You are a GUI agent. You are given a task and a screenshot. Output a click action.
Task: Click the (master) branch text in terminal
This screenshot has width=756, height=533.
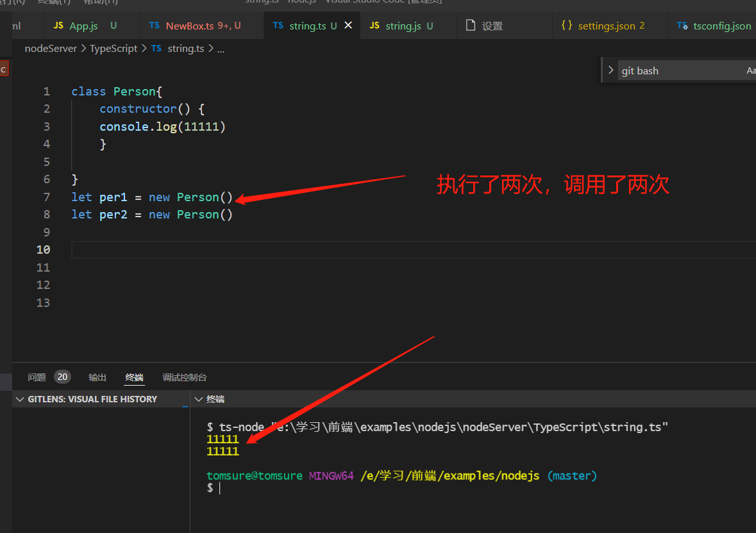[x=573, y=476]
